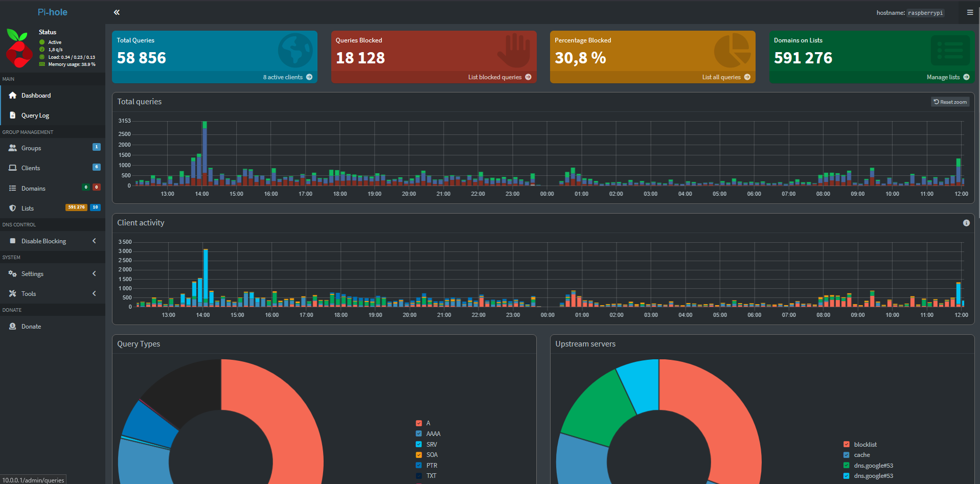Click the hand icon in Queries Blocked card
This screenshot has width=980, height=484.
514,51
